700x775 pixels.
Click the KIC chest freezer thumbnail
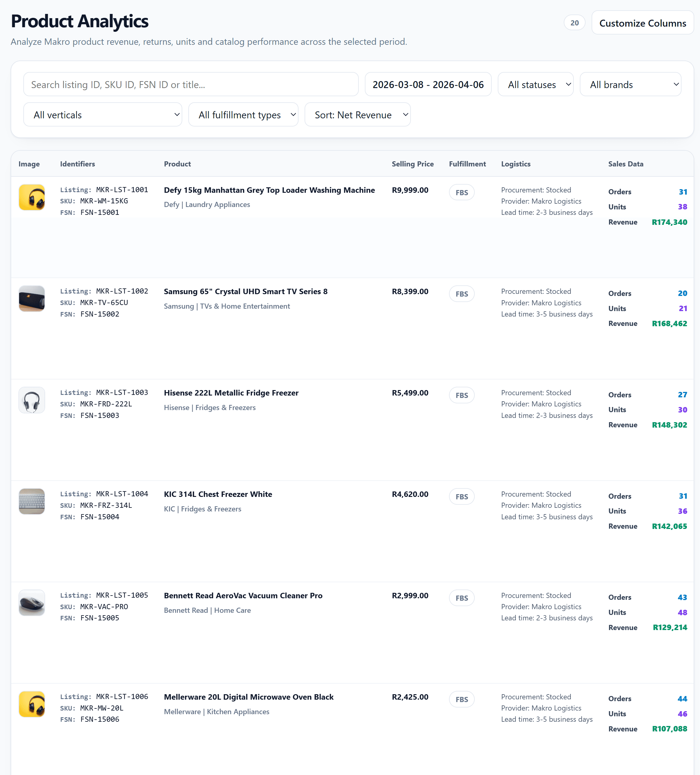click(31, 501)
